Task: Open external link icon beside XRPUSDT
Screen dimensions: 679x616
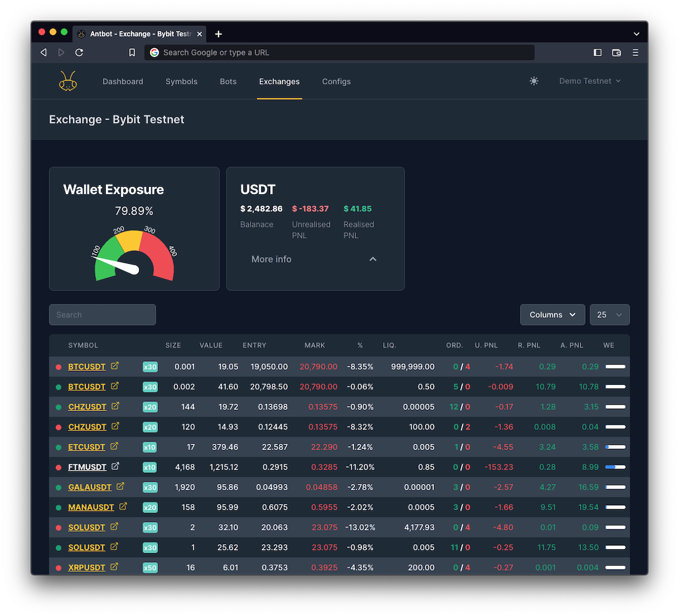Action: tap(114, 566)
